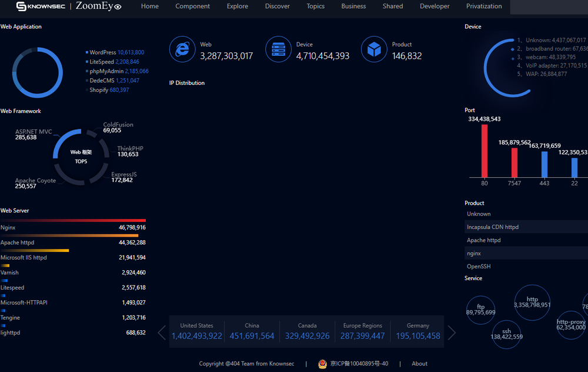Click the yellow Microsoft IIS progress bar
The width and height of the screenshot is (588, 372).
point(35,250)
